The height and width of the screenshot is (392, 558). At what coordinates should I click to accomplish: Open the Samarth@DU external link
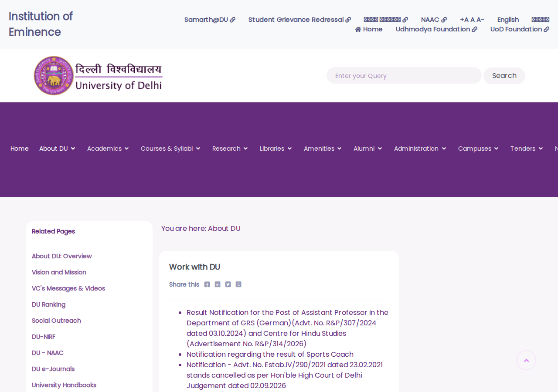[210, 20]
